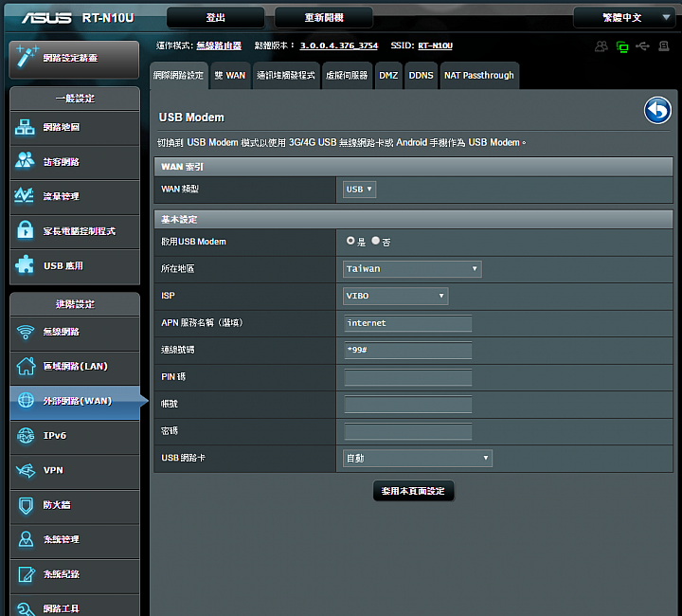The height and width of the screenshot is (616, 682).
Task: Click the blue back arrow icon
Action: pos(657,110)
